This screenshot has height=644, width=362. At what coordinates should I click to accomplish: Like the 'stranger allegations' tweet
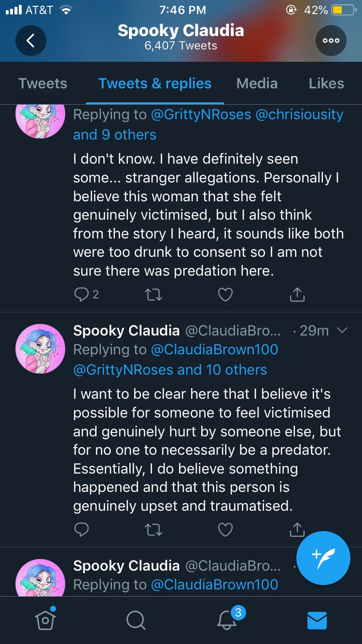[225, 294]
